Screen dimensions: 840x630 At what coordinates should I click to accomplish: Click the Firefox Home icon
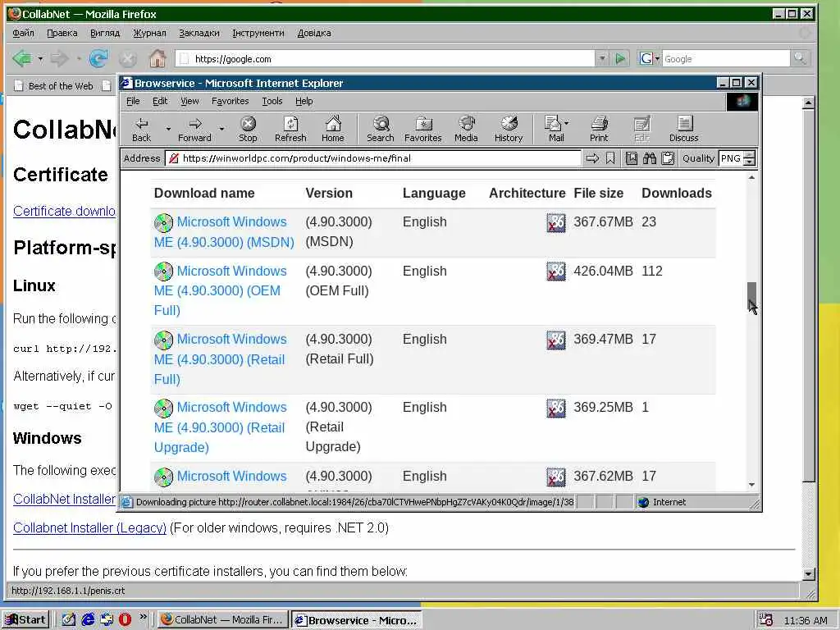[157, 58]
